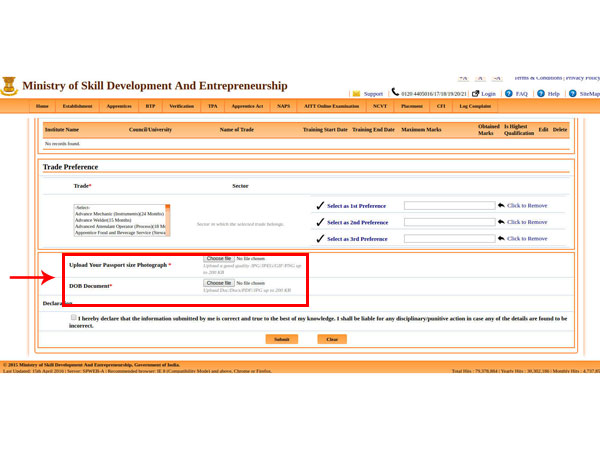
Task: Open the Apprentice Act menu item
Action: 247,106
